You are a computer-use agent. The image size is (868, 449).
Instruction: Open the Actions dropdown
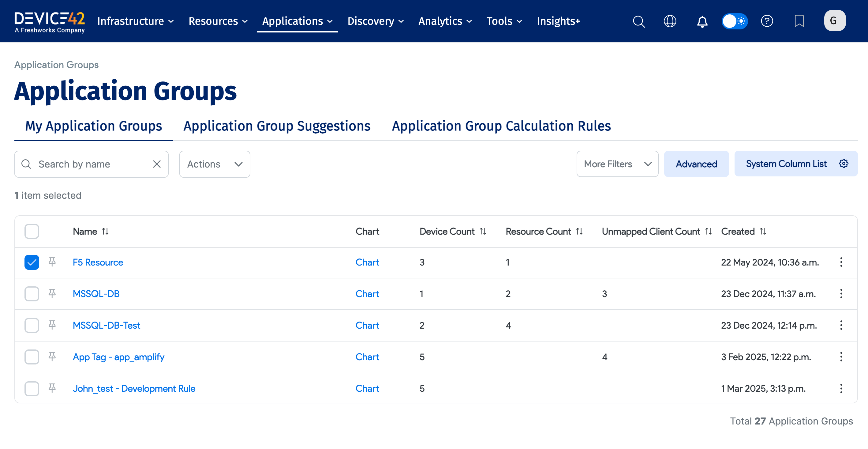click(214, 164)
